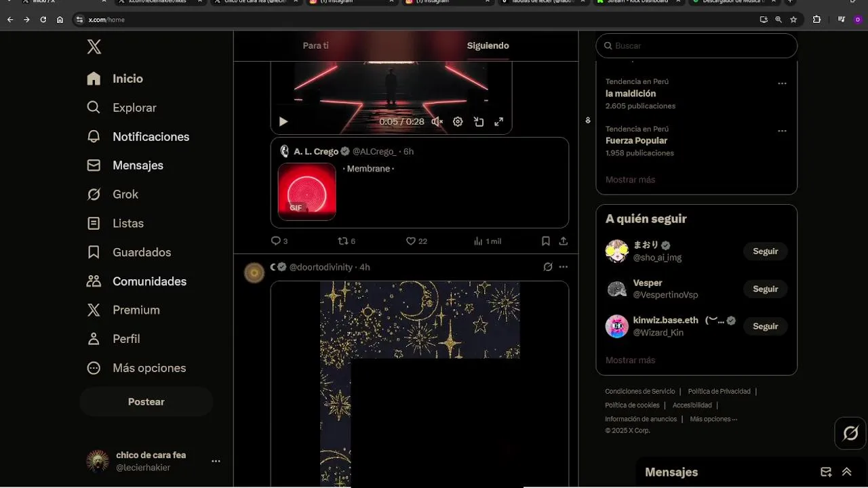
Task: Open Explorar from the sidebar
Action: 122,108
